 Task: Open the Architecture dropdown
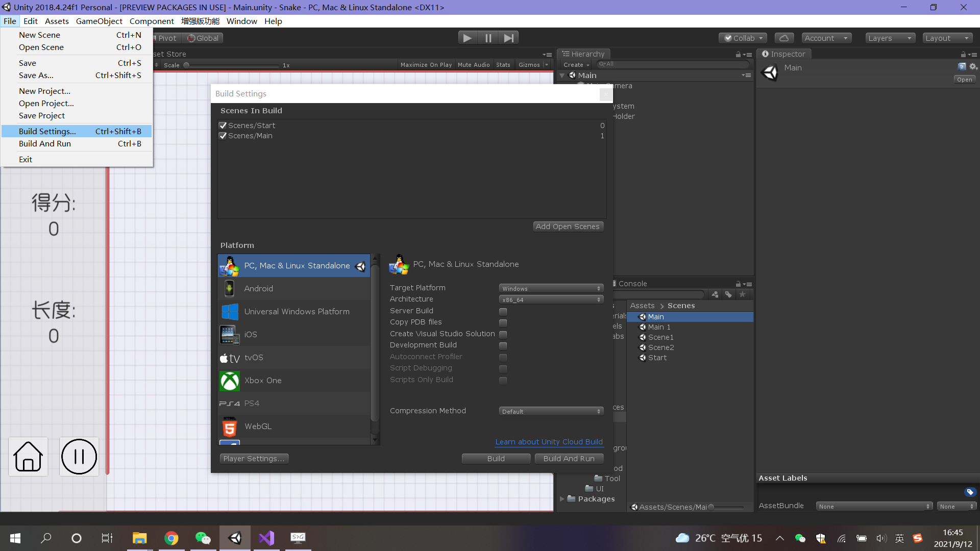[x=551, y=300]
